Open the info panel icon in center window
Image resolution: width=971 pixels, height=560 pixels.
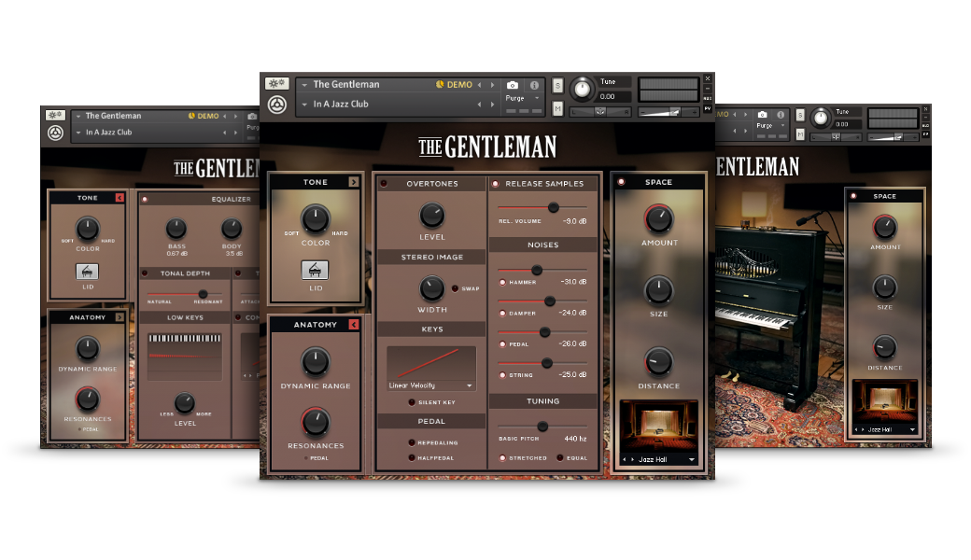click(534, 85)
